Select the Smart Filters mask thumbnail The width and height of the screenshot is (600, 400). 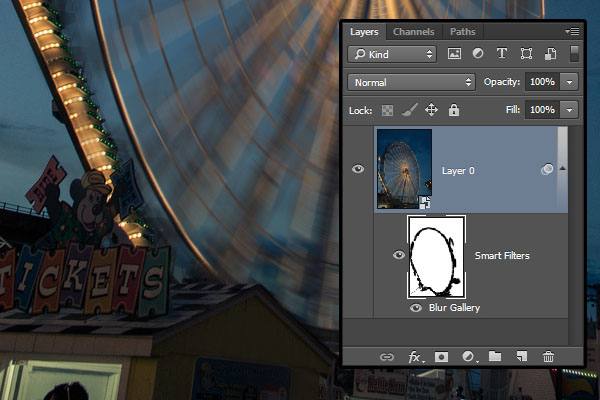pyautogui.click(x=437, y=256)
